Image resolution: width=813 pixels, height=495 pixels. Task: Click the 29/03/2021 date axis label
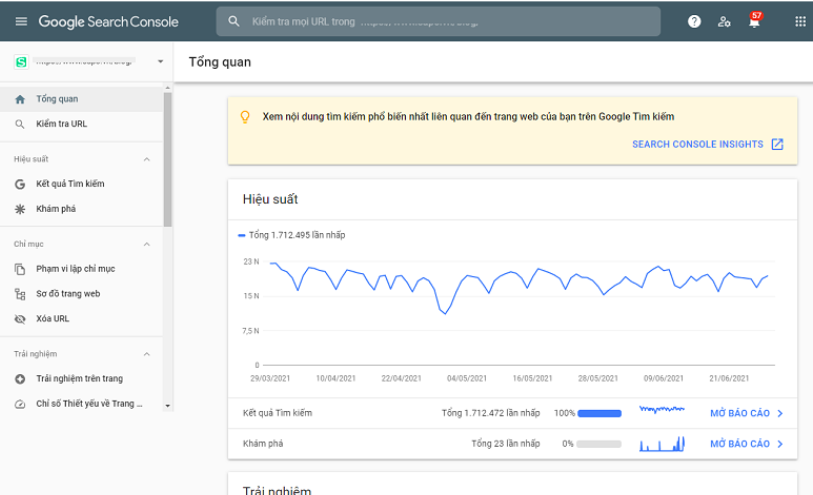270,378
